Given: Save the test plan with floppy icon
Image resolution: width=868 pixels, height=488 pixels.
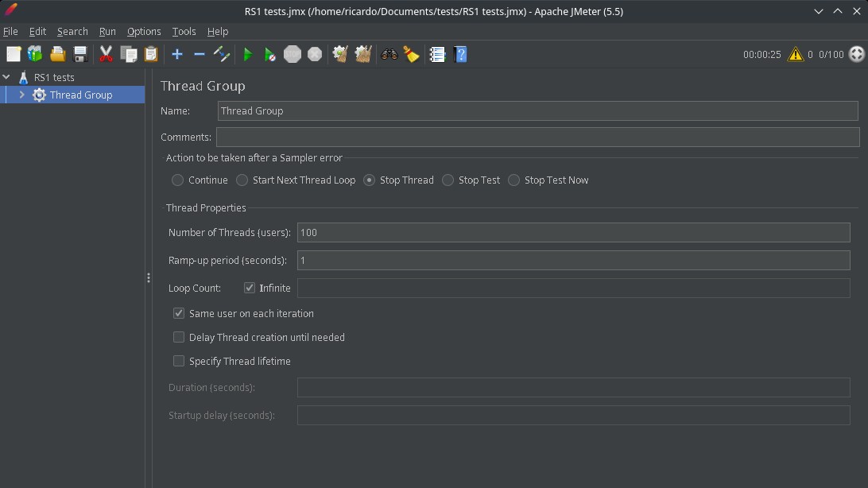Looking at the screenshot, I should click(80, 54).
